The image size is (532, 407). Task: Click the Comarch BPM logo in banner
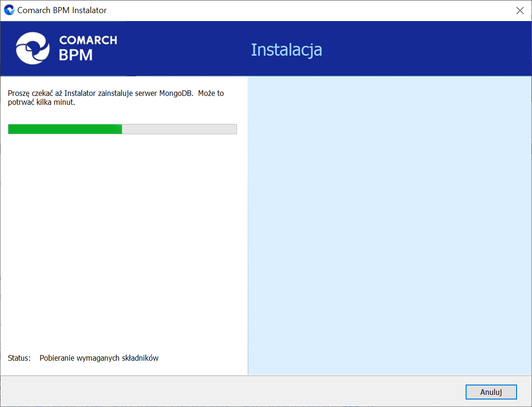66,48
